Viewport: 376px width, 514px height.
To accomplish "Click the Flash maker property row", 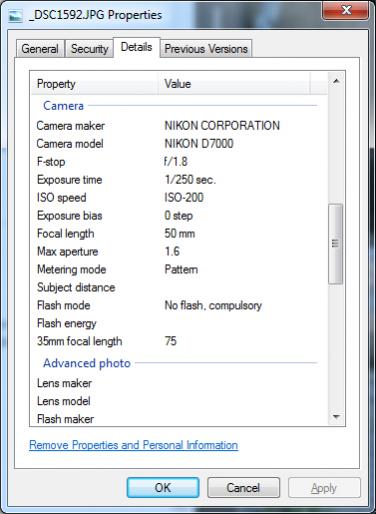I will click(x=180, y=419).
